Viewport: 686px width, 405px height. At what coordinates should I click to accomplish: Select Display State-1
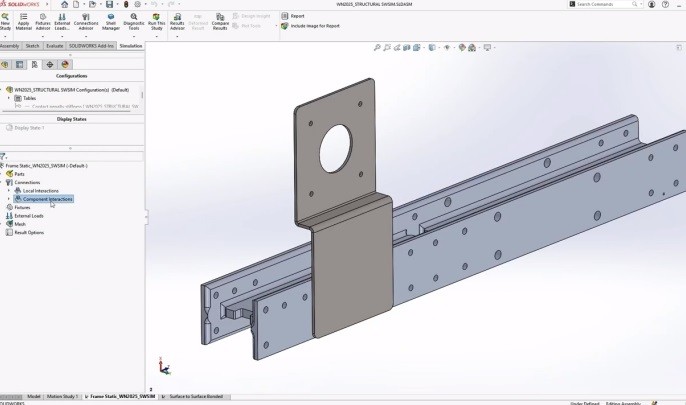(25, 128)
